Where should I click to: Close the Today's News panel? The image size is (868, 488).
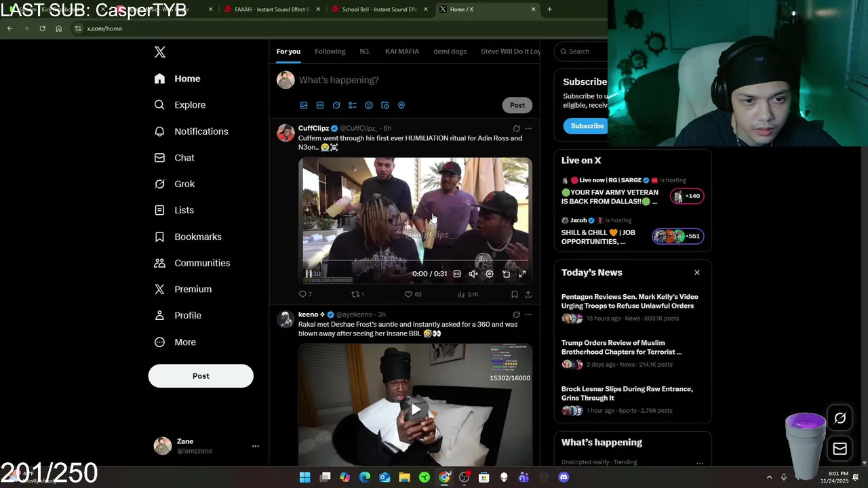coord(697,272)
